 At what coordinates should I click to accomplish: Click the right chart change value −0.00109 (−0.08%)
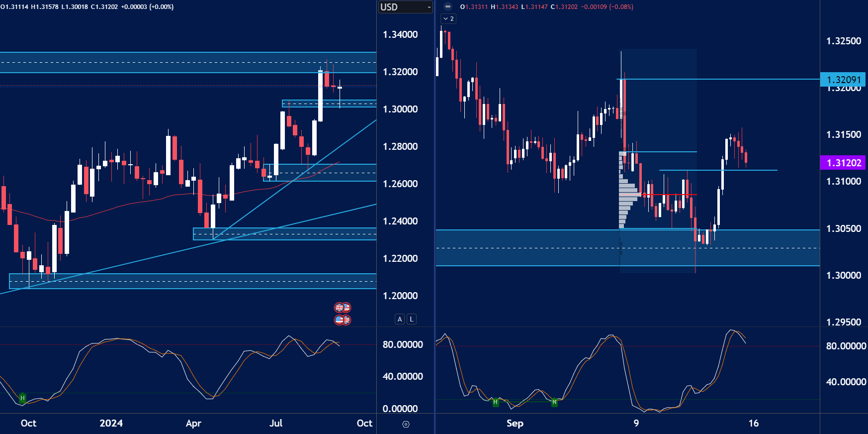607,7
